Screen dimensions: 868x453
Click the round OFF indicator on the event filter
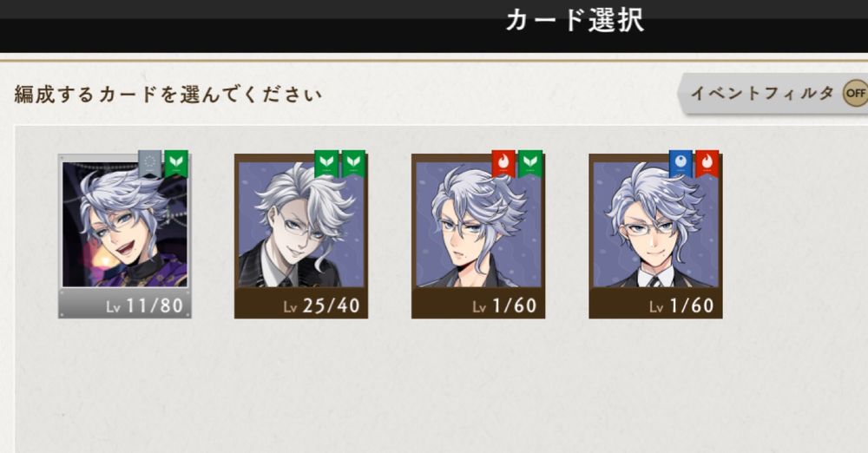tap(855, 93)
